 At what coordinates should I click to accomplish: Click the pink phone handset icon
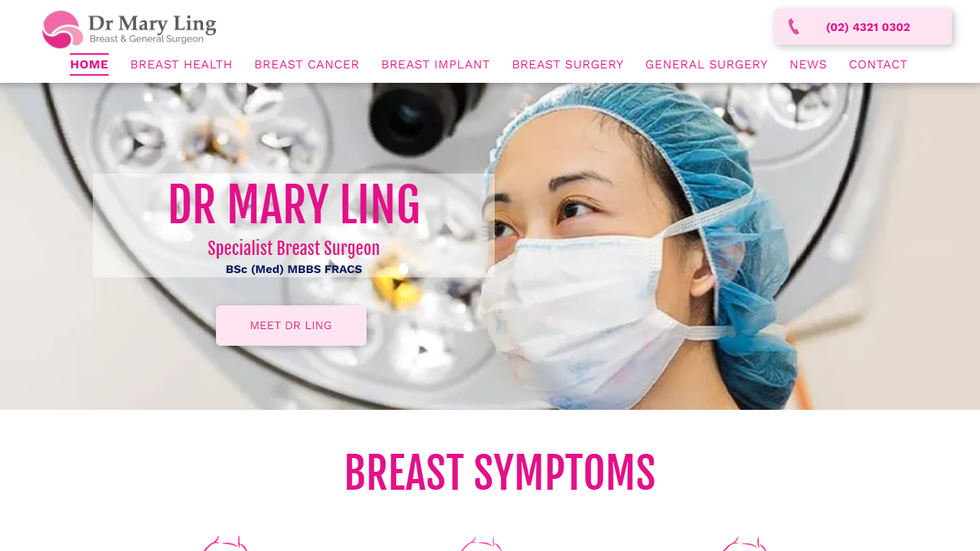(794, 27)
